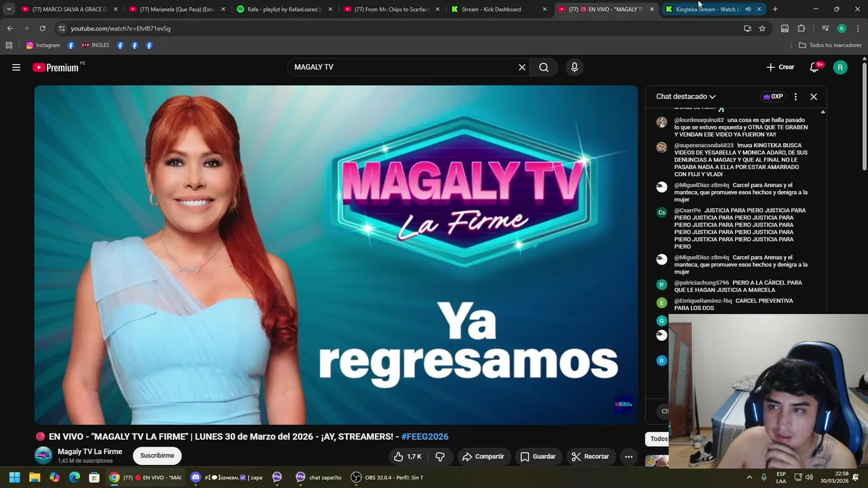Open chat zapatito taskbar window
The width and height of the screenshot is (868, 488).
[318, 477]
